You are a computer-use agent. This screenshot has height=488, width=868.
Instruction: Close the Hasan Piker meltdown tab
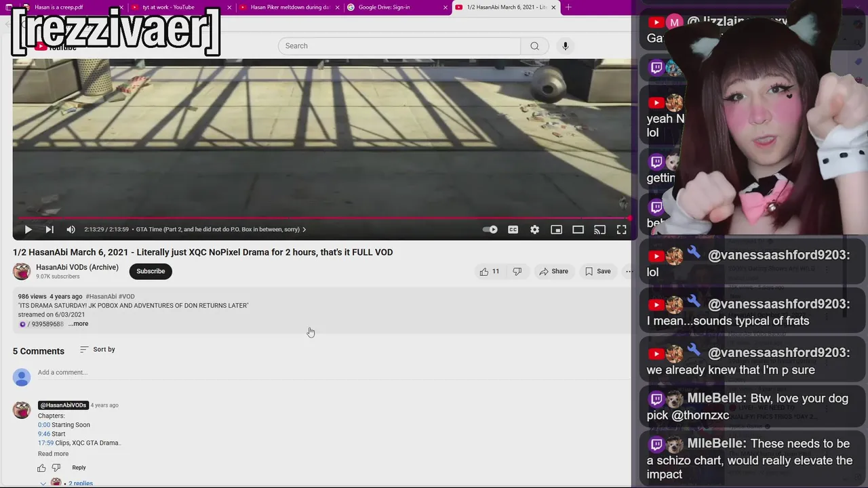(337, 7)
